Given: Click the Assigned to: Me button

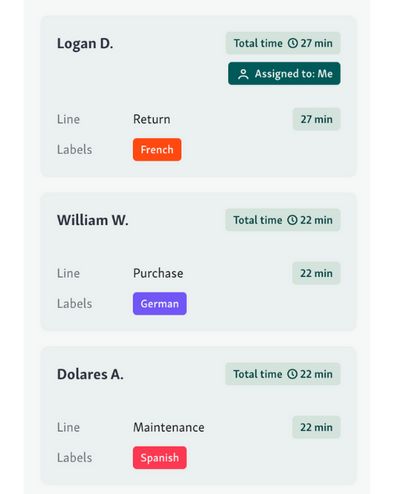Looking at the screenshot, I should 284,73.
